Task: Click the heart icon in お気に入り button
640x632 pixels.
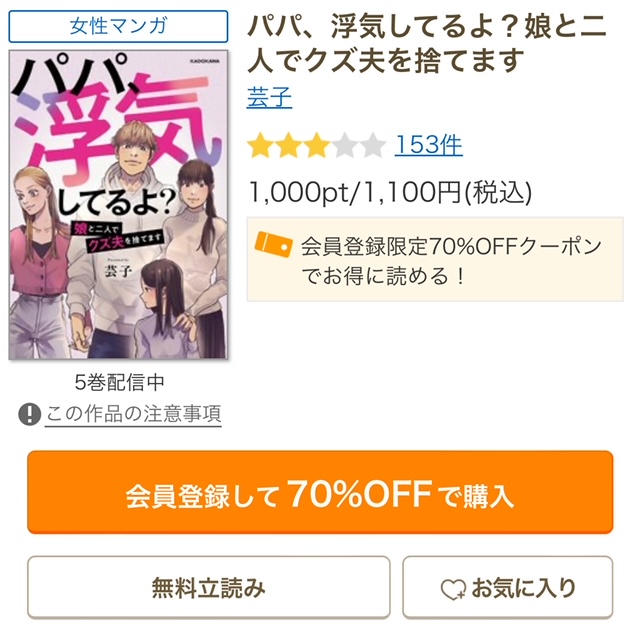Action: coord(453,589)
